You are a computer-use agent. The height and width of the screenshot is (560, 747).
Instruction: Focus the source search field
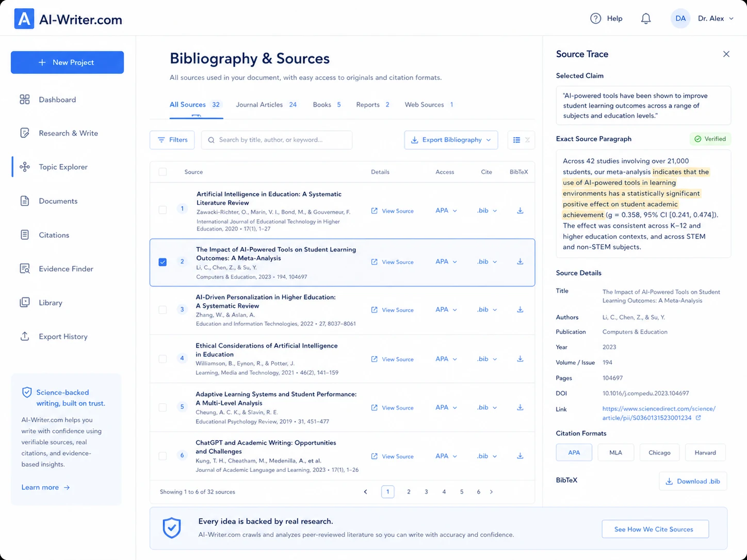277,140
